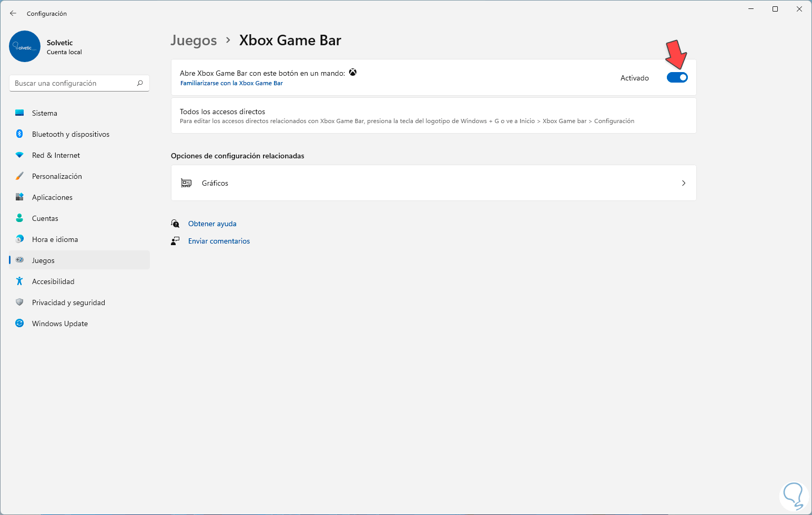The width and height of the screenshot is (812, 515).
Task: Click the Gráficos graphics card icon
Action: (x=186, y=183)
